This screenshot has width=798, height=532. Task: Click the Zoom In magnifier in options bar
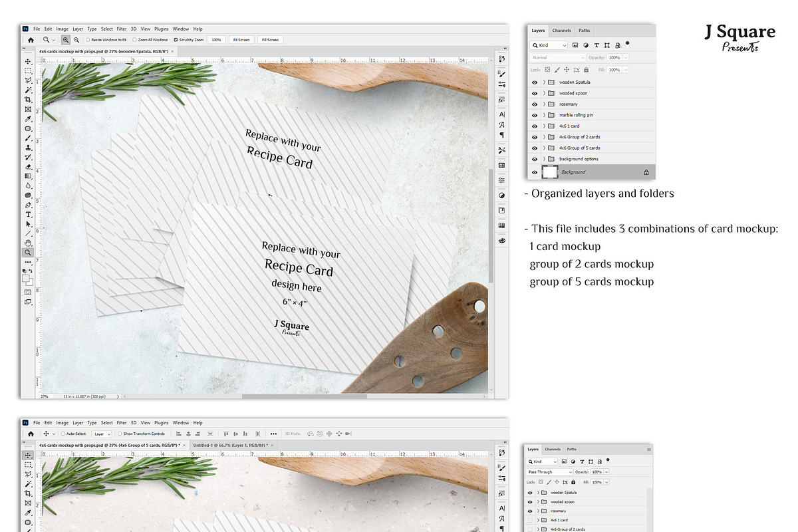tap(66, 40)
